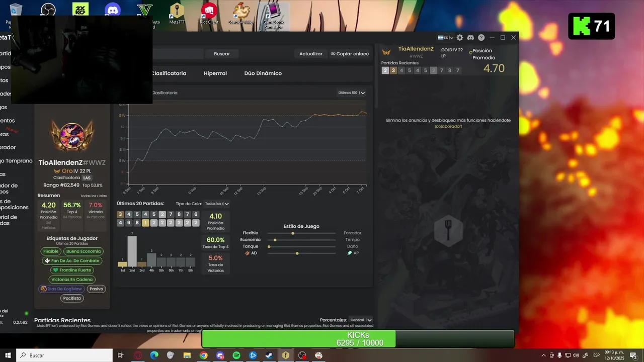Click the gold 1st-place tile in Últimas 20 Partidas
The image size is (644, 362).
click(x=145, y=223)
